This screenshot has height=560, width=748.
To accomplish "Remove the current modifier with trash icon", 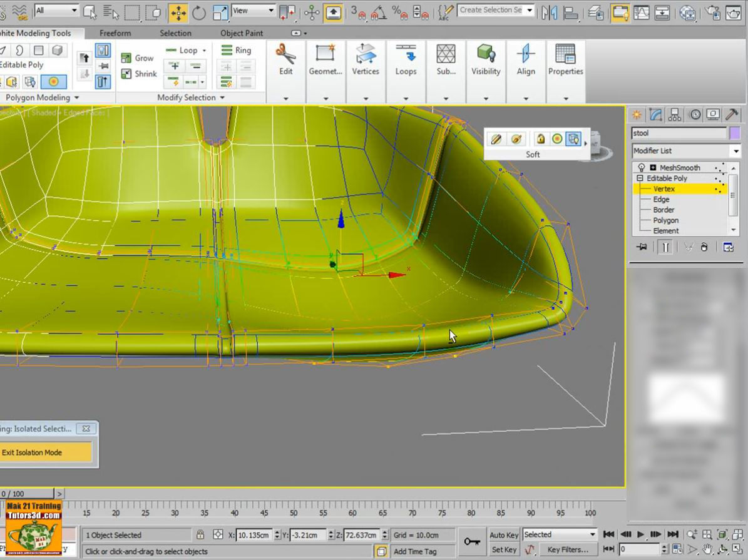I will pyautogui.click(x=704, y=247).
